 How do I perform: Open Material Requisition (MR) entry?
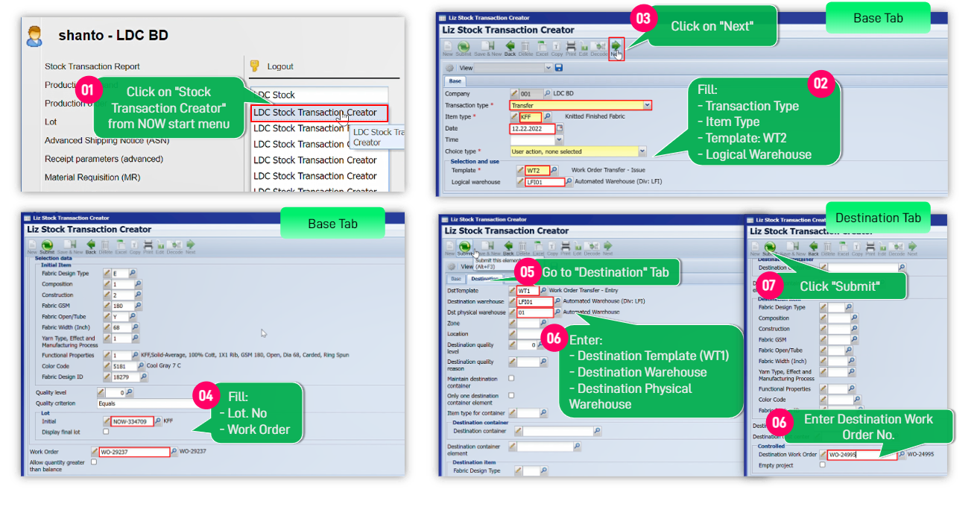[92, 177]
